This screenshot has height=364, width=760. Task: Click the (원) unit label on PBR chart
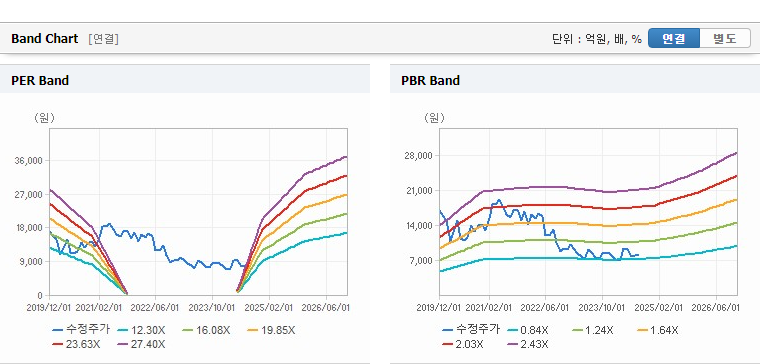(x=434, y=118)
